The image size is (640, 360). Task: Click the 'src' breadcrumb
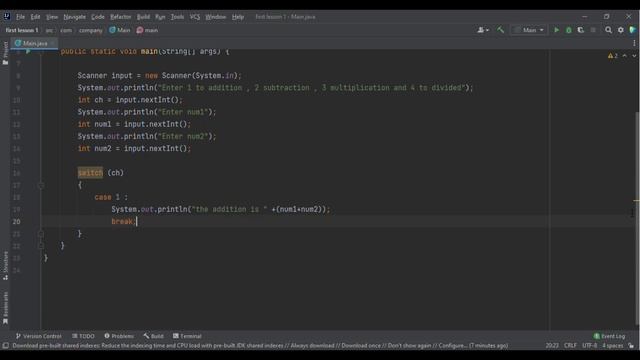tap(49, 30)
